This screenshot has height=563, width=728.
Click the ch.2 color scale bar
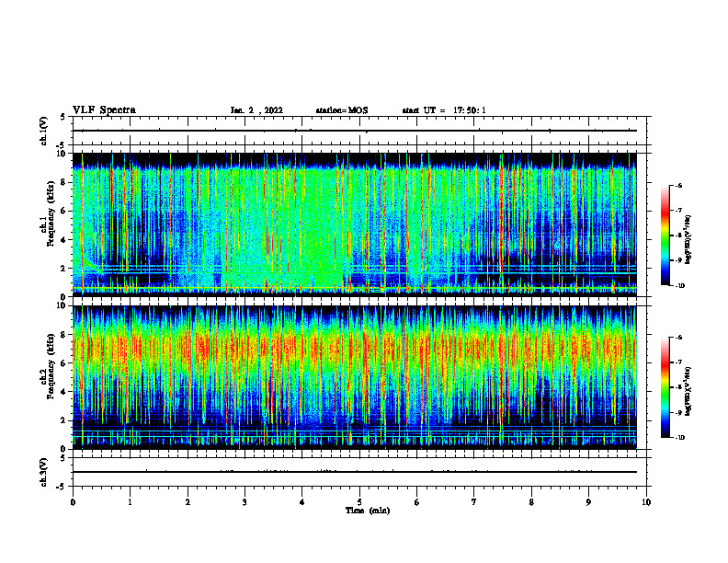click(x=665, y=387)
